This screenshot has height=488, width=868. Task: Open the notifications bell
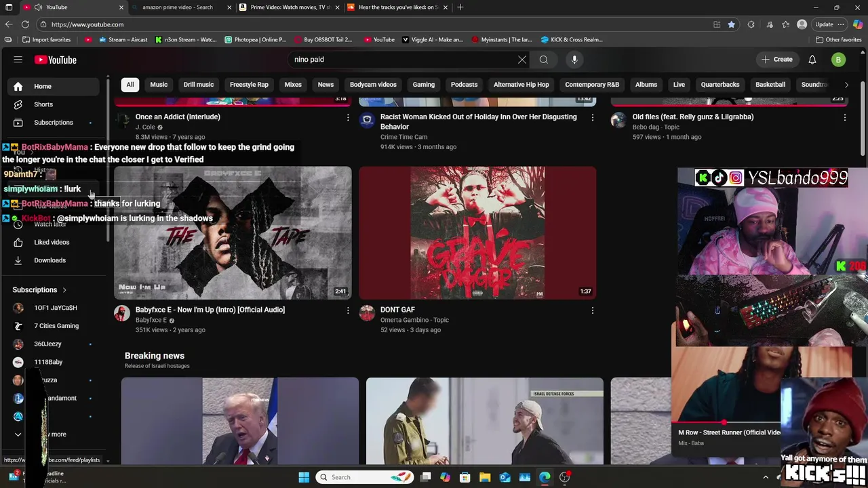(812, 60)
